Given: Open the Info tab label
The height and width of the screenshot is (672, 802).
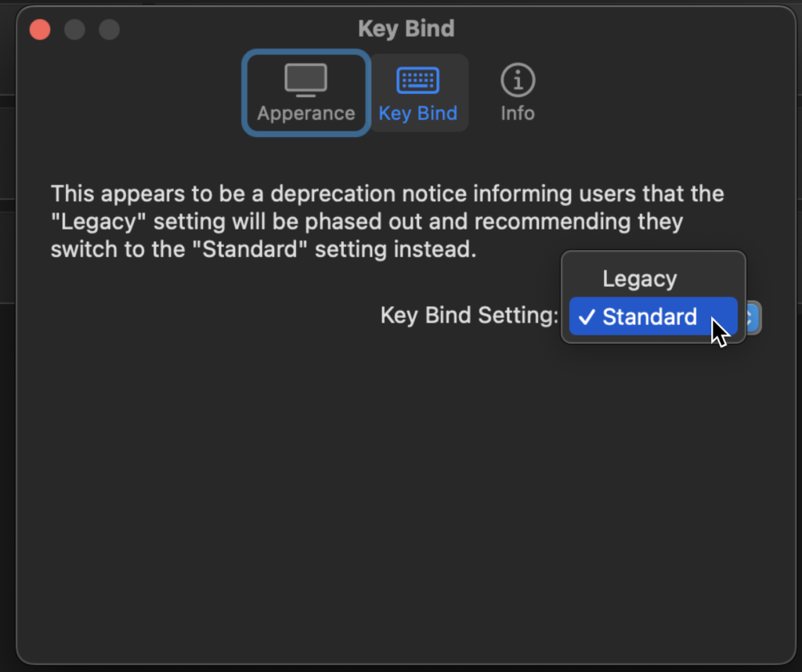Looking at the screenshot, I should [518, 113].
